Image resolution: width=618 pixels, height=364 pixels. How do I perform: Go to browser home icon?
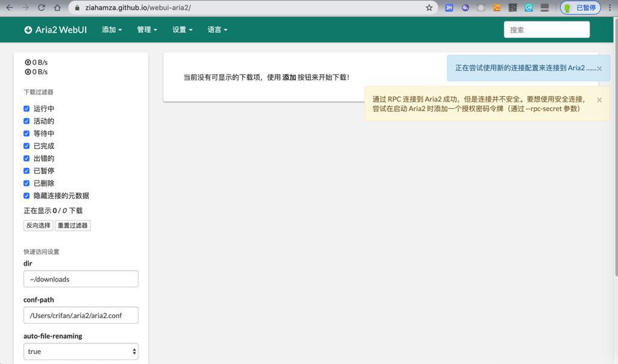[57, 7]
